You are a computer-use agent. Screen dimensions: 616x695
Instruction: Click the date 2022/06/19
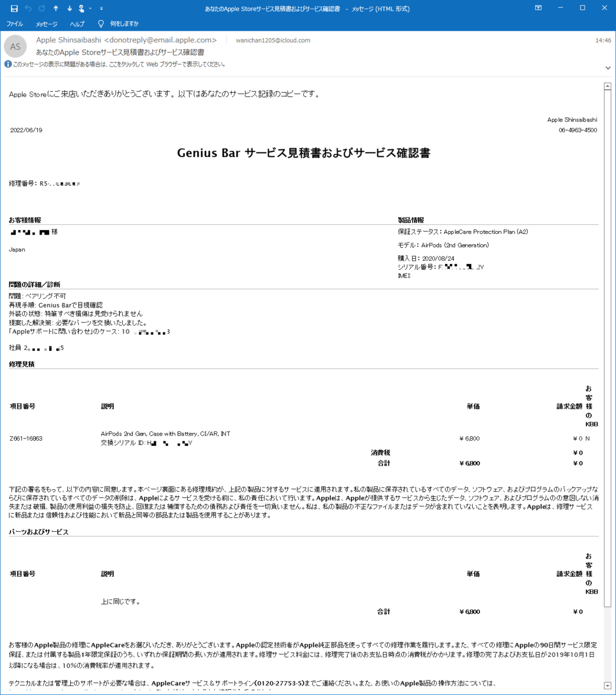point(26,130)
